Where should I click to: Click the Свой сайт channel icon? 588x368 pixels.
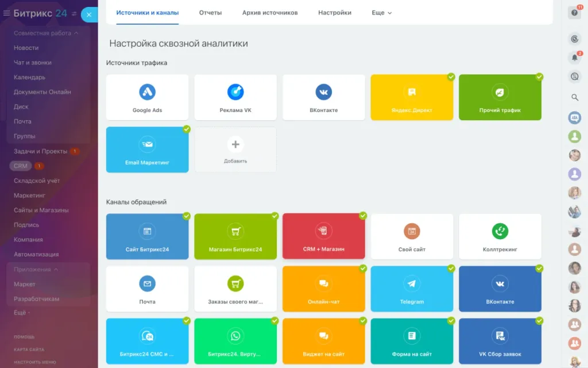[x=412, y=232]
